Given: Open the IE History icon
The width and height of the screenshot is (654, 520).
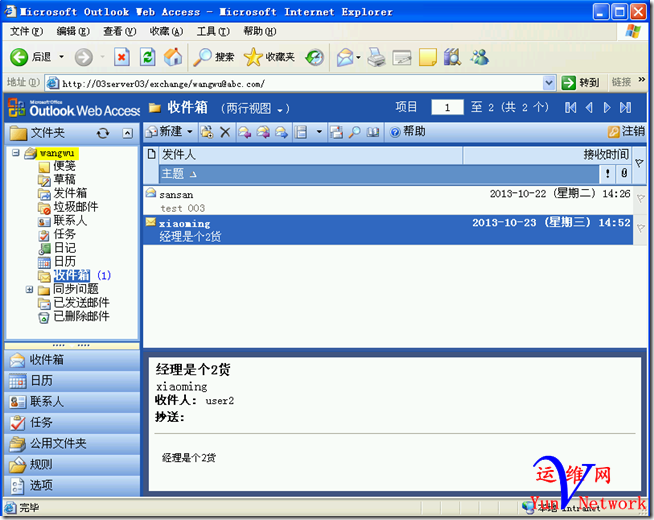Looking at the screenshot, I should point(314,57).
